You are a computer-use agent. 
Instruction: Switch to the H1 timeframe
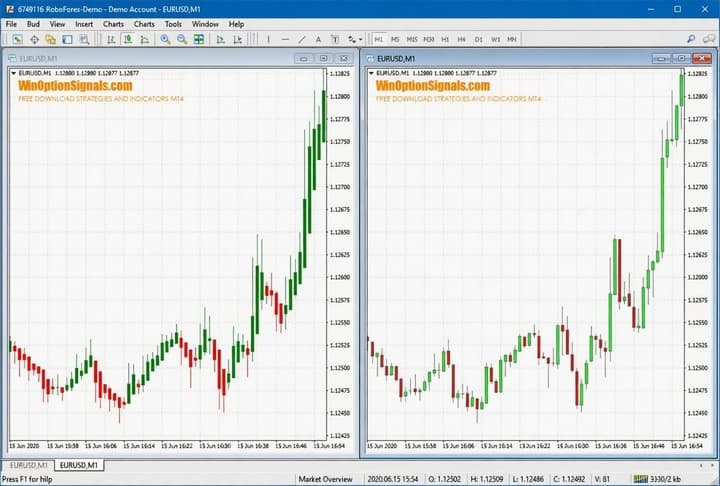coord(445,40)
